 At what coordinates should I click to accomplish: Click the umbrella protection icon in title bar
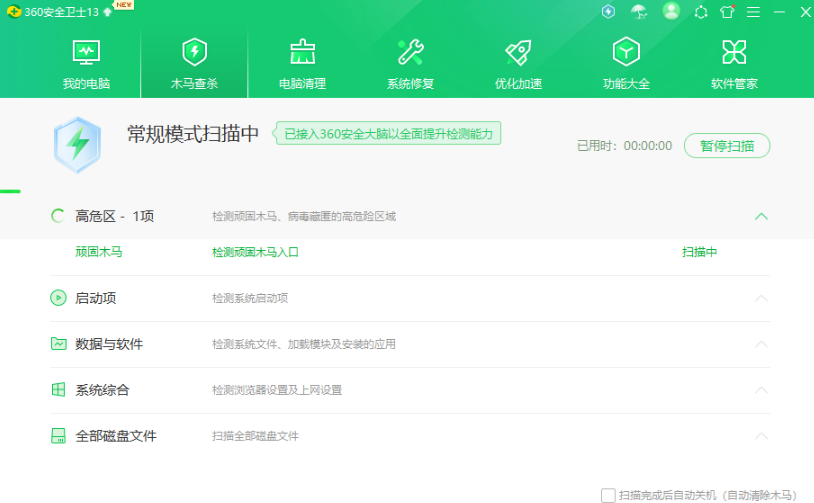639,12
